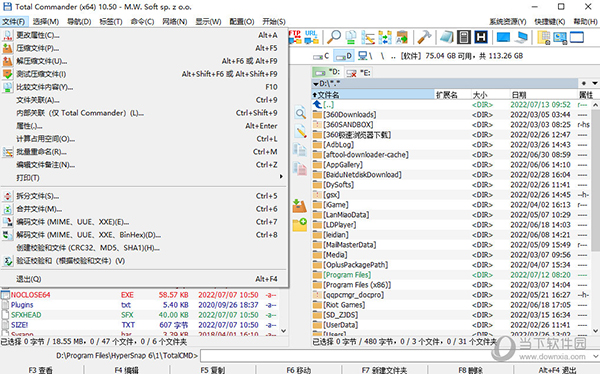Viewport: 600px width, 374px height.
Task: Click the picture thumbnails view toolbar icon
Action: [x=560, y=37]
